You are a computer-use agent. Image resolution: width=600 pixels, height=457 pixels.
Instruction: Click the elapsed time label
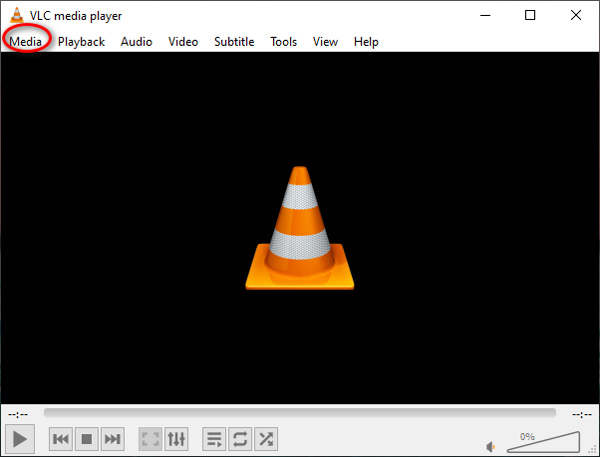coord(18,415)
